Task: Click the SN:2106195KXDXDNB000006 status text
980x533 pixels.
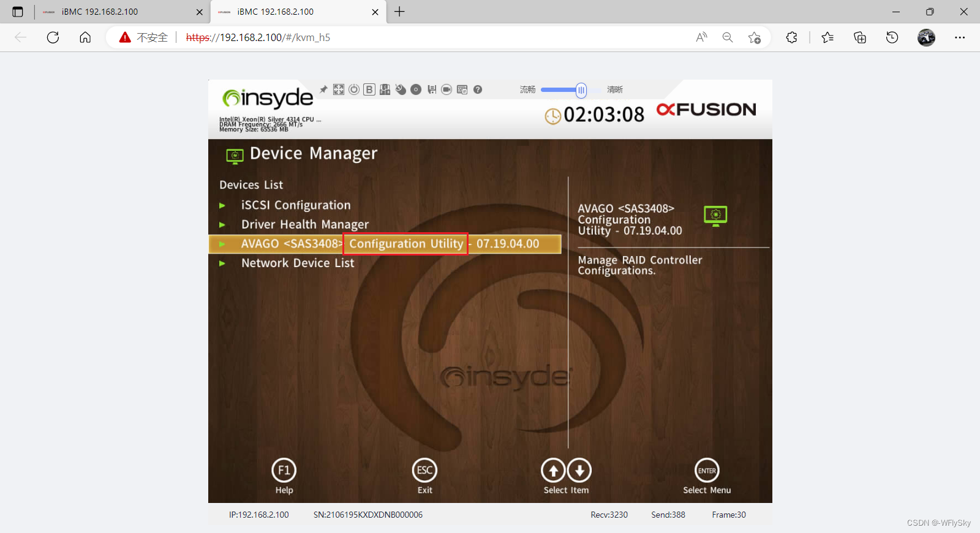Action: coord(368,515)
